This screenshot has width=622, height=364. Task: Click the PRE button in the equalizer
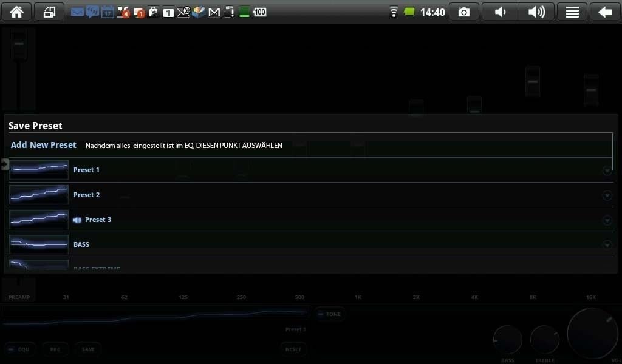coord(55,349)
